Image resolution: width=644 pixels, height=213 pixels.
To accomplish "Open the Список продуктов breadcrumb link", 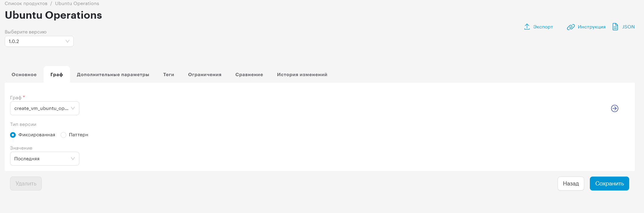I will click(x=26, y=4).
